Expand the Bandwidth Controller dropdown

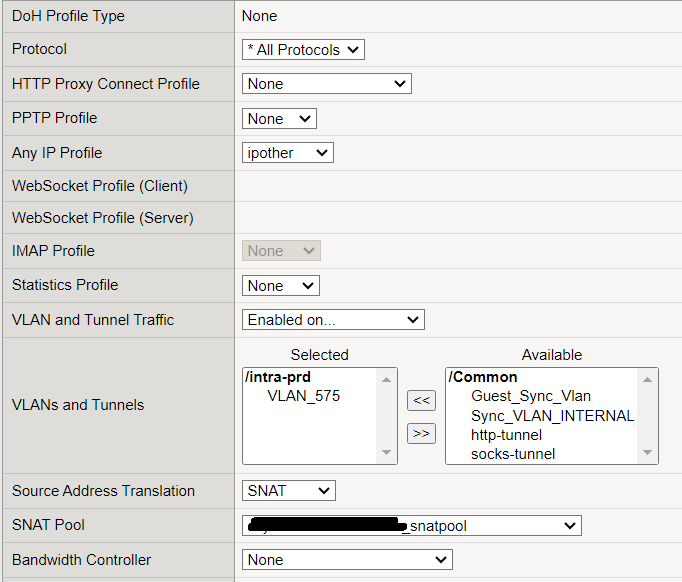click(347, 560)
